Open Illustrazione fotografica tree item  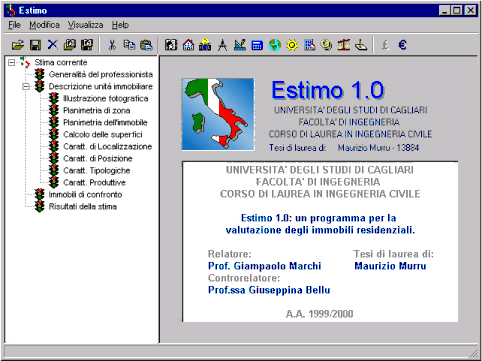click(x=106, y=99)
